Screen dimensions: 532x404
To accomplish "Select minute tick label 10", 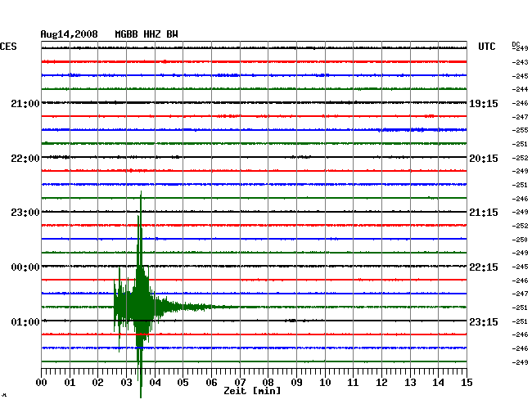I will [325, 383].
